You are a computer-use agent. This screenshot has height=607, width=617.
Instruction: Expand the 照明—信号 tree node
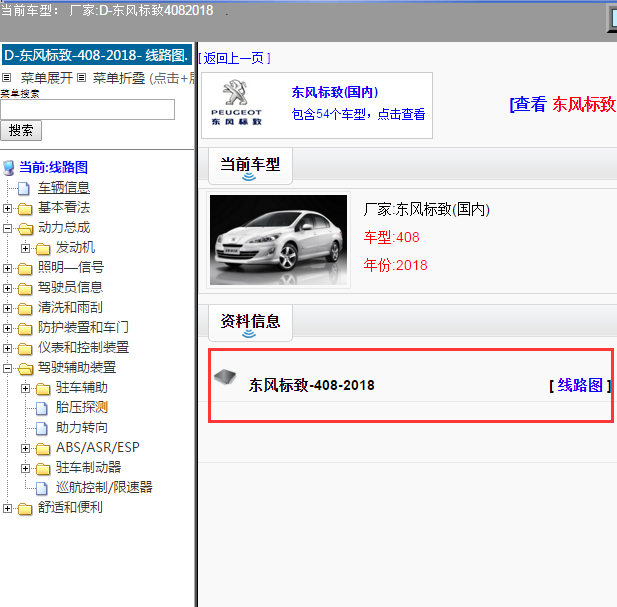pos(7,269)
